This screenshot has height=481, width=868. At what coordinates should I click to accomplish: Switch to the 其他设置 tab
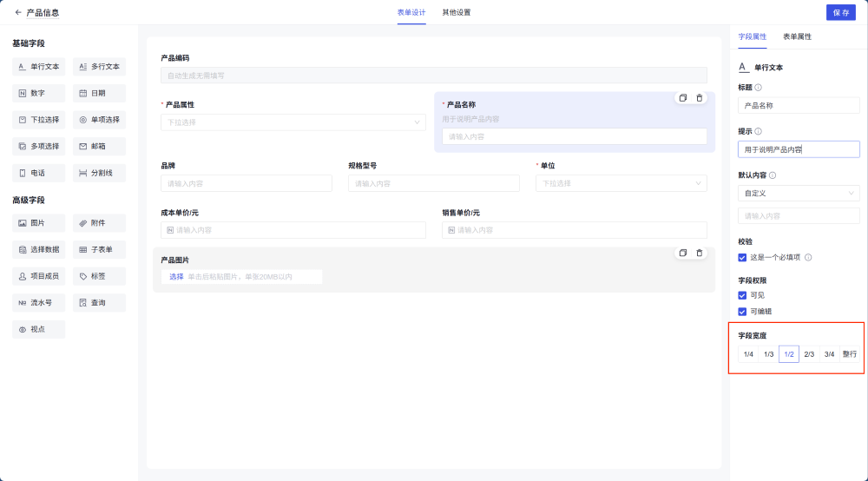tap(456, 13)
